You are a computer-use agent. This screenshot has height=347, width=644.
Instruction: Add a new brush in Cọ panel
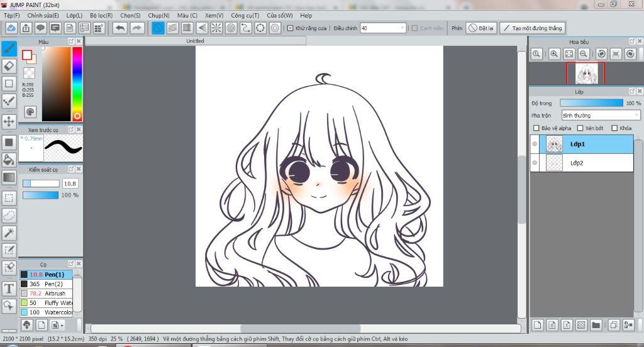(x=41, y=325)
